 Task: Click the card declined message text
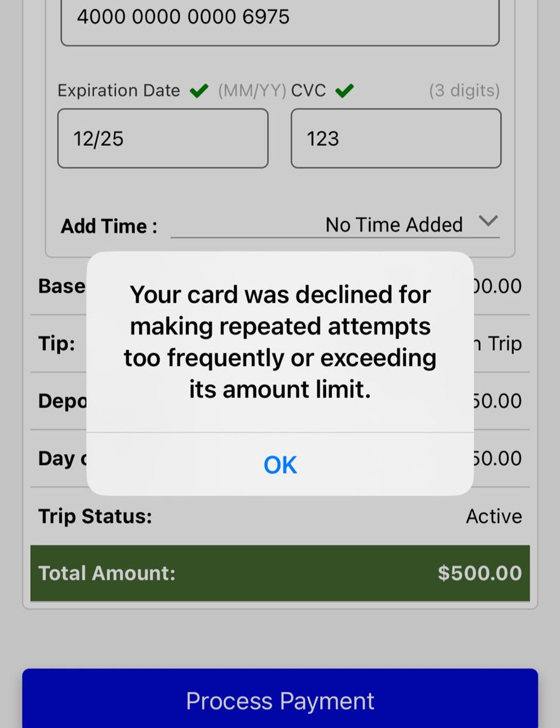click(x=280, y=342)
